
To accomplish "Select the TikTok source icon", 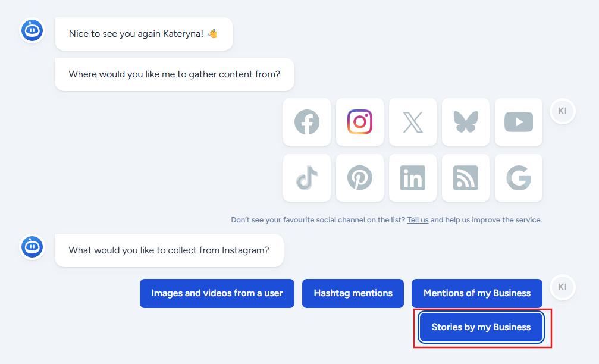I will pos(307,178).
